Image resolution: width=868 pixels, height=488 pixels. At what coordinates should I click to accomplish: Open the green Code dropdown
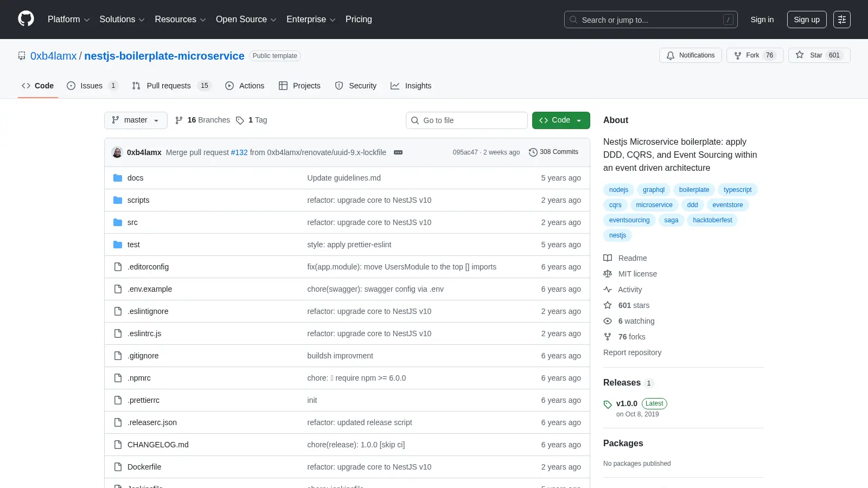click(561, 120)
